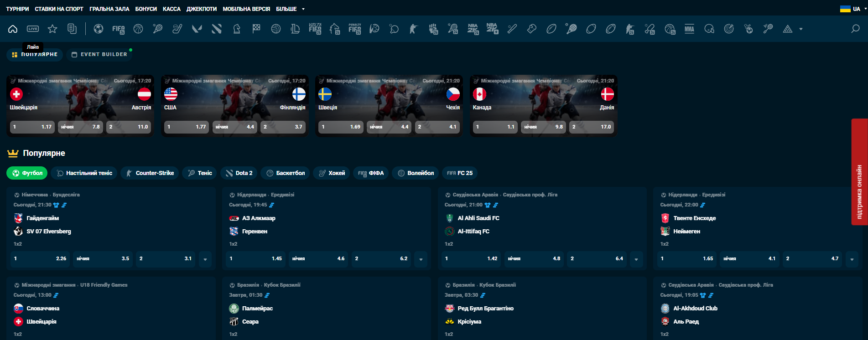Viewport: 868px width, 340px height.
Task: Expand more markets for Гайденгайм match
Action: pyautogui.click(x=205, y=259)
